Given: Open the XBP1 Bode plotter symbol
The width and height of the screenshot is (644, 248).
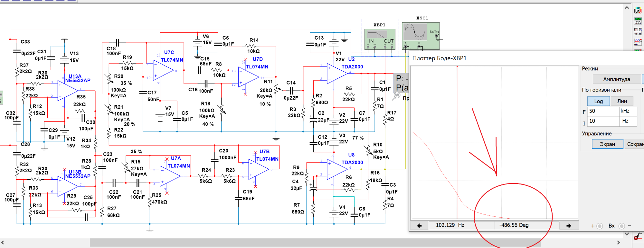Looking at the screenshot, I should click(x=380, y=39).
